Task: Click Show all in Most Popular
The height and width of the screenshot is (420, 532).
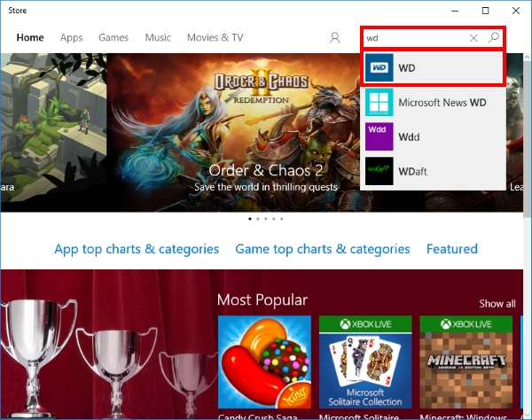Action: click(x=497, y=303)
